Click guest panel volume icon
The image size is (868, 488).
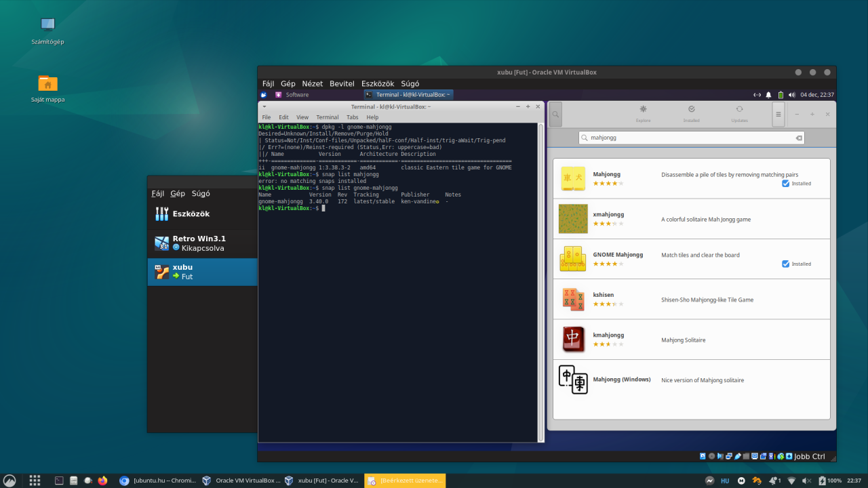(791, 95)
